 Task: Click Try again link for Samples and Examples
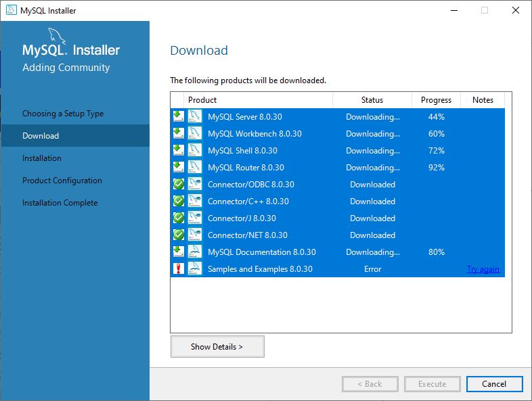tap(483, 269)
